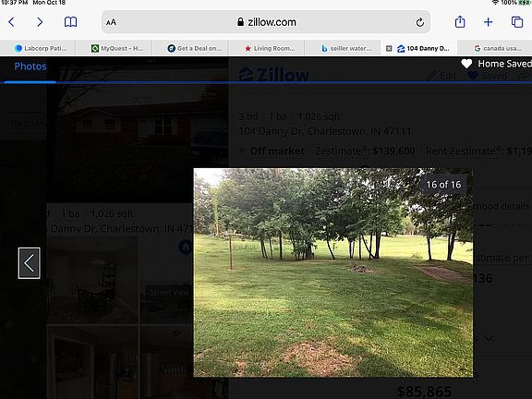Reload the zillow.com page
The width and height of the screenshot is (532, 399).
[419, 22]
